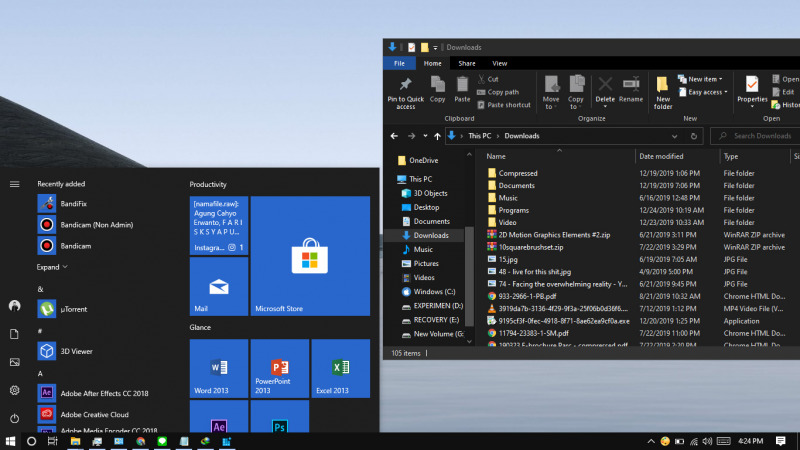Click the Copy ribbon button
This screenshot has width=800, height=450.
coord(437,90)
